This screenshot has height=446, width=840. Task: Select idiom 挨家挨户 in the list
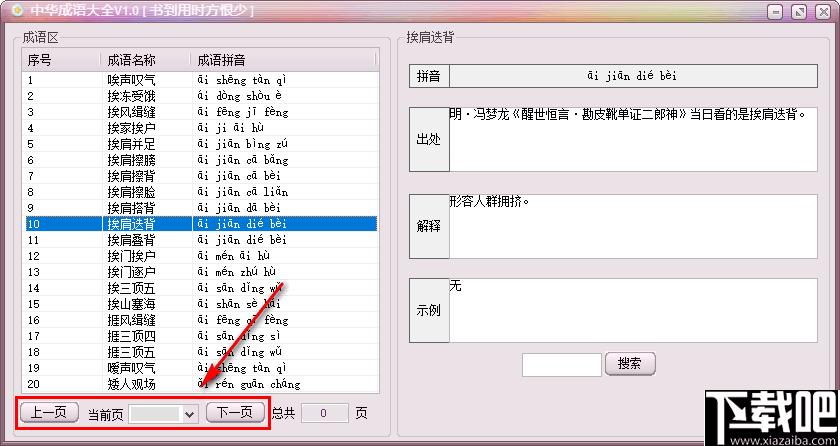pos(131,128)
